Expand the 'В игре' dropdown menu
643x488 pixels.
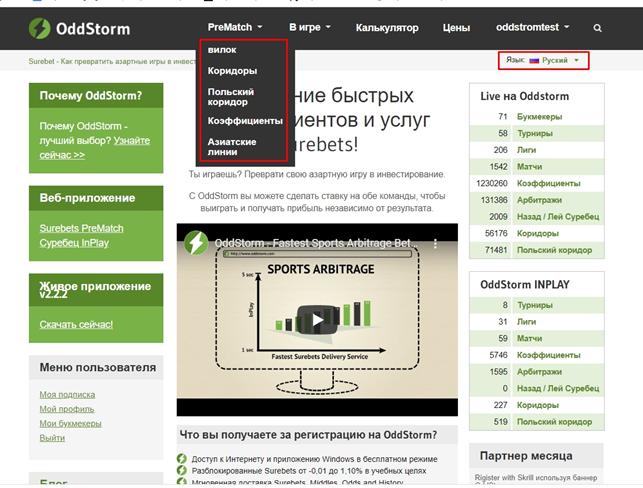(311, 28)
